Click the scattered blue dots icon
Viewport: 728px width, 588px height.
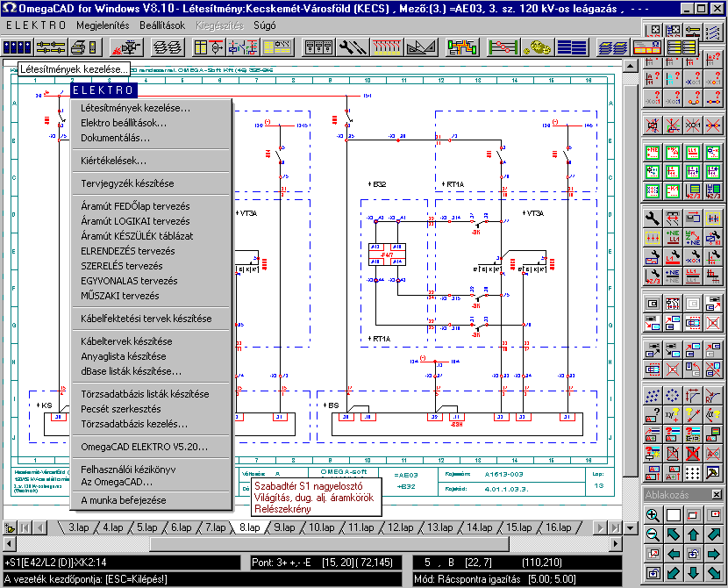(653, 395)
